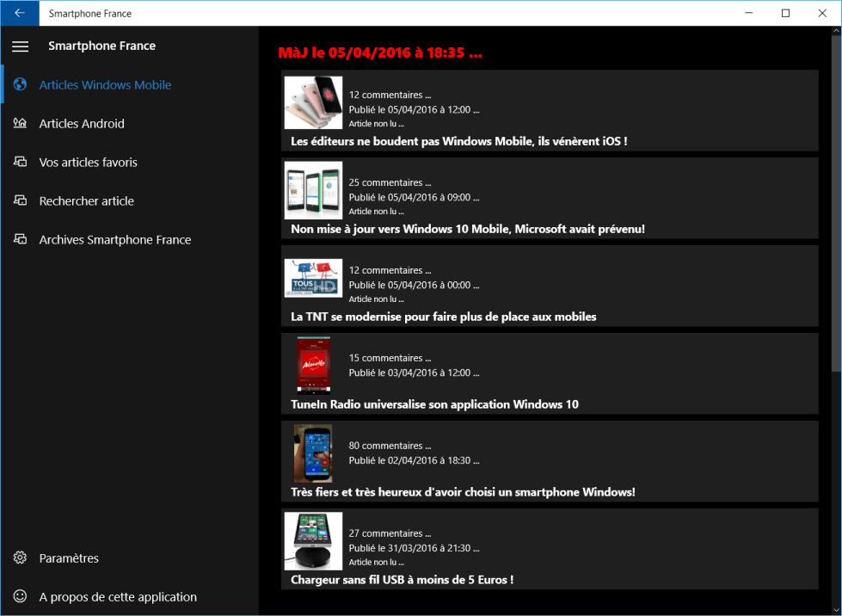The height and width of the screenshot is (616, 842).
Task: Click the scrollbar down arrow
Action: (837, 610)
